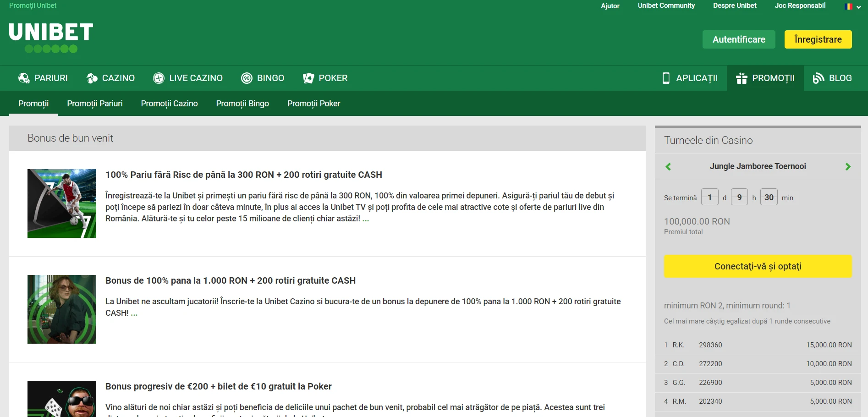Image resolution: width=868 pixels, height=417 pixels.
Task: Expand the Cazino bonus description ellipsis
Action: (134, 313)
